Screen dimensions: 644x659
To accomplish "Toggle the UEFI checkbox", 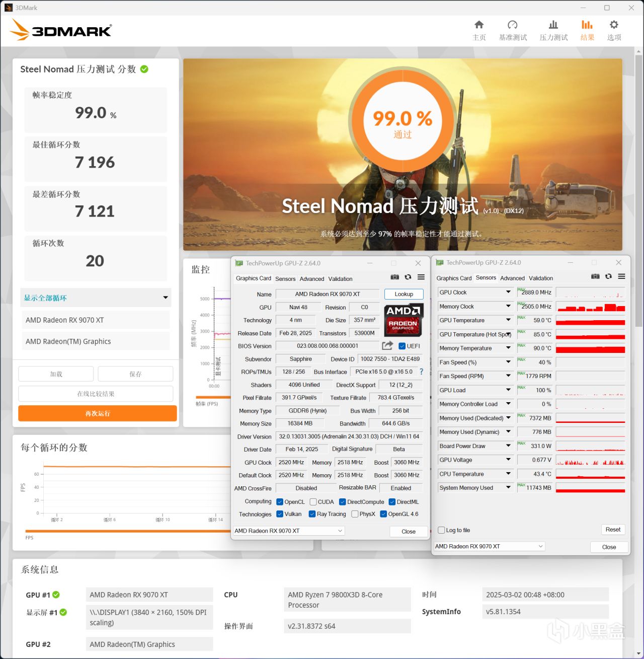I will [x=402, y=346].
